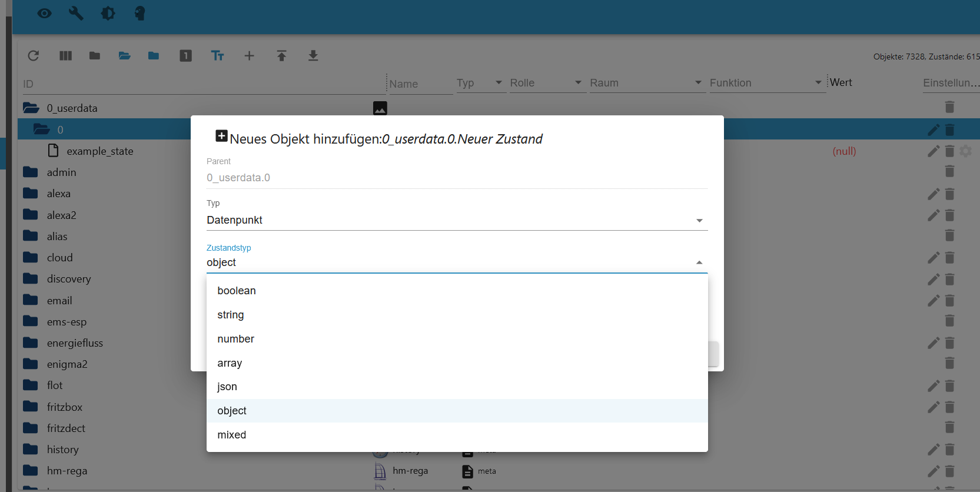Choose string from the Zustandstyp list
This screenshot has width=980, height=492.
(457, 315)
